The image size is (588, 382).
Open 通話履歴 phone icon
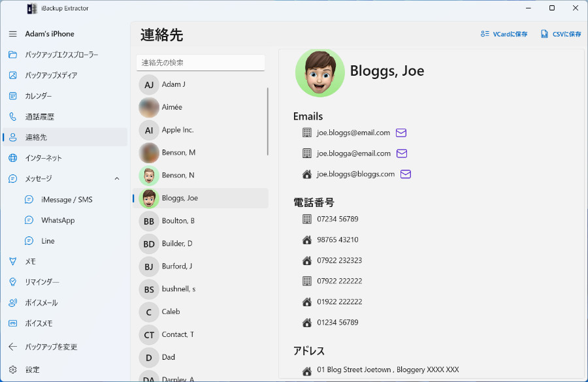point(13,117)
